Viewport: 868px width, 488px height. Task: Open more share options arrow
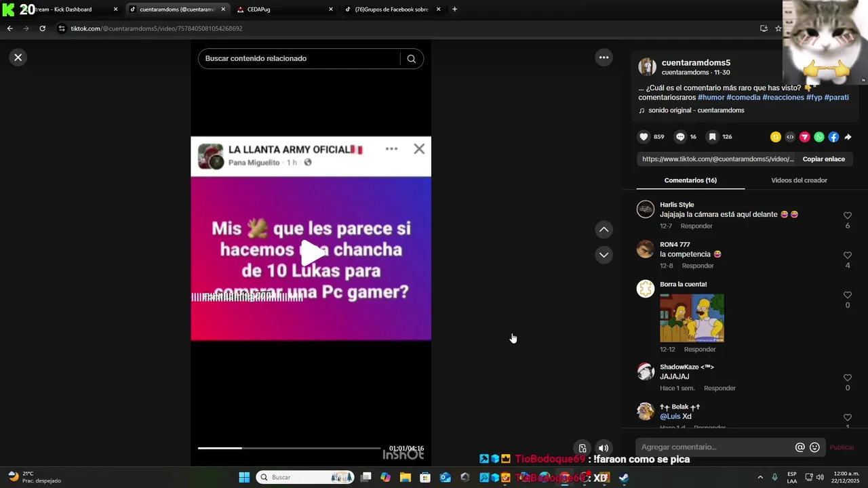tap(848, 137)
